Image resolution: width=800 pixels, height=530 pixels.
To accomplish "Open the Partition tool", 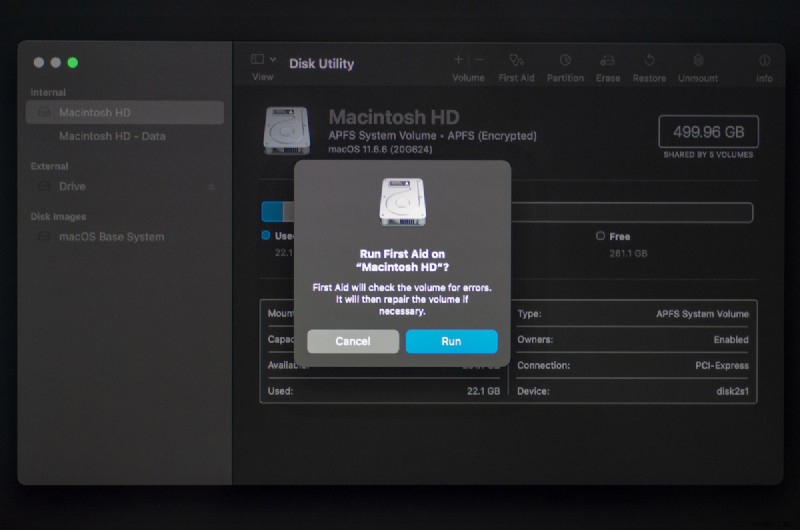I will (565, 61).
